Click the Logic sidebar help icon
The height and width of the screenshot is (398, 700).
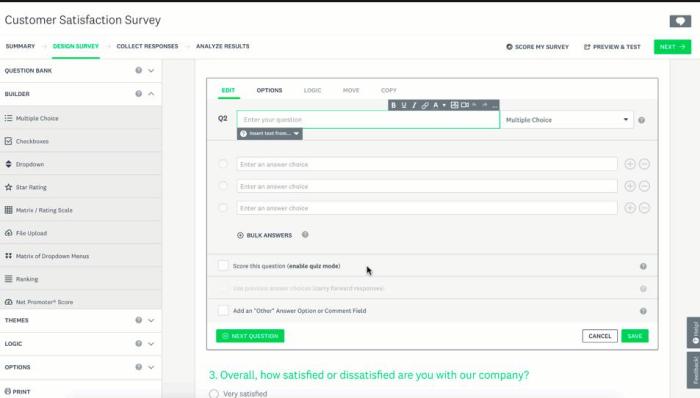[x=138, y=344]
